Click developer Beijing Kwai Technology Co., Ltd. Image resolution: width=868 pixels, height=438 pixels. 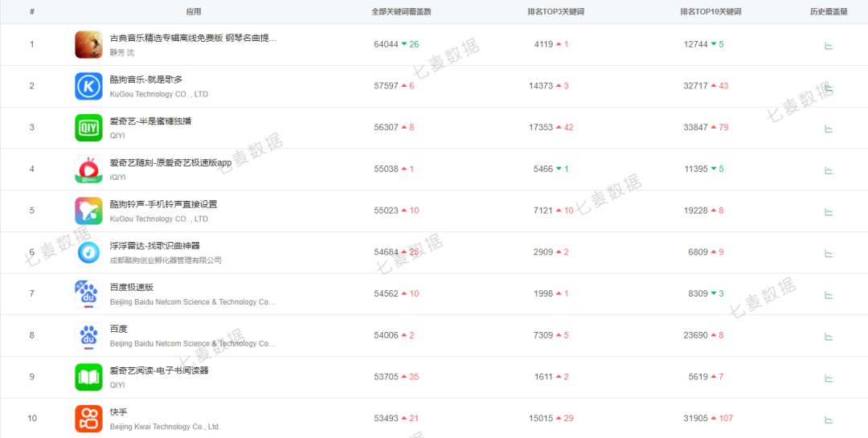165,427
